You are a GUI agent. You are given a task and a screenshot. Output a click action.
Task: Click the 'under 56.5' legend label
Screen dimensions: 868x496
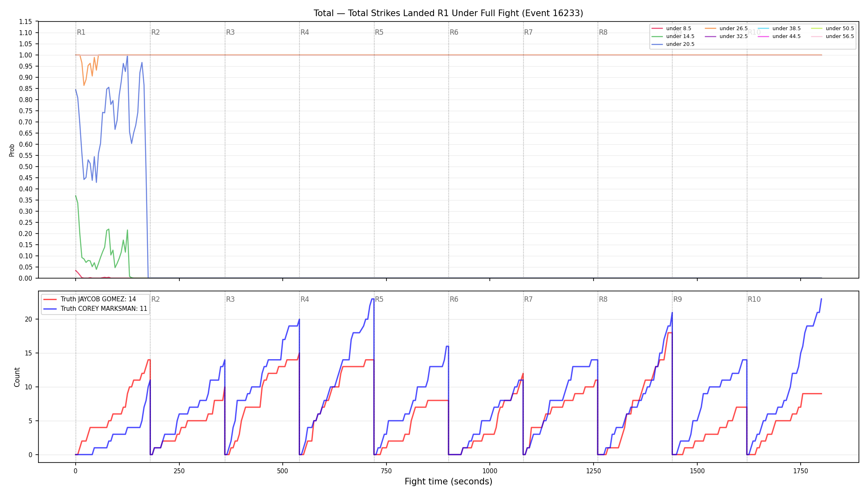(839, 36)
